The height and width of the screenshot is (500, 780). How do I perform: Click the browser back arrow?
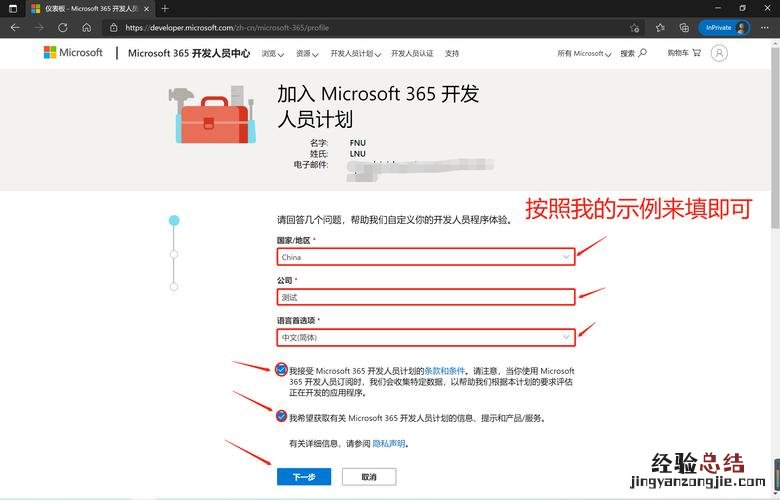click(14, 28)
